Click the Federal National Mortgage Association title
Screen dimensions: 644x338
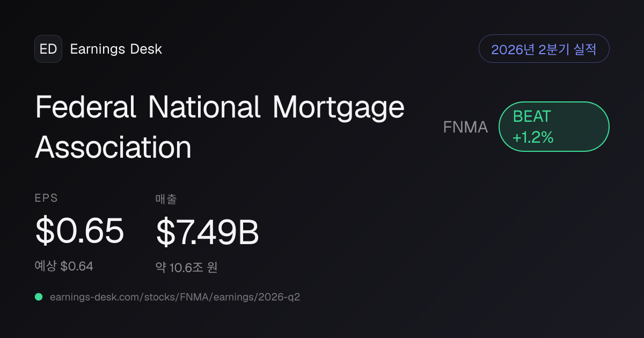tap(220, 127)
